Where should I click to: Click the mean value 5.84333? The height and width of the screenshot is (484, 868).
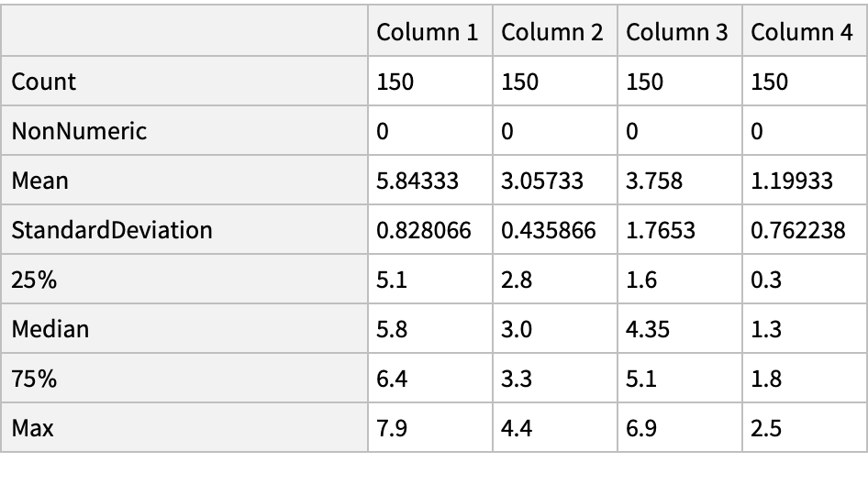(x=417, y=181)
